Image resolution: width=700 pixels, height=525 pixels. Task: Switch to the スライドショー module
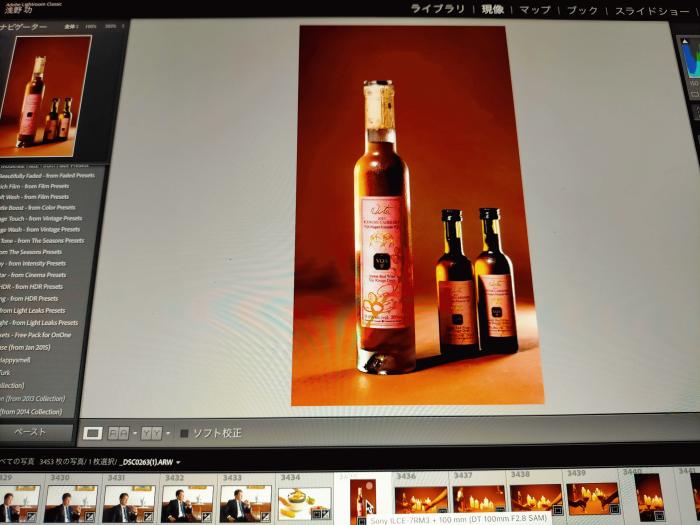click(x=654, y=12)
